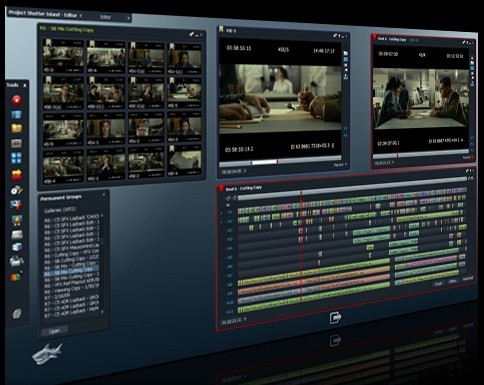
Task: Toggle the V1 track selector in timeline
Action: point(230,212)
